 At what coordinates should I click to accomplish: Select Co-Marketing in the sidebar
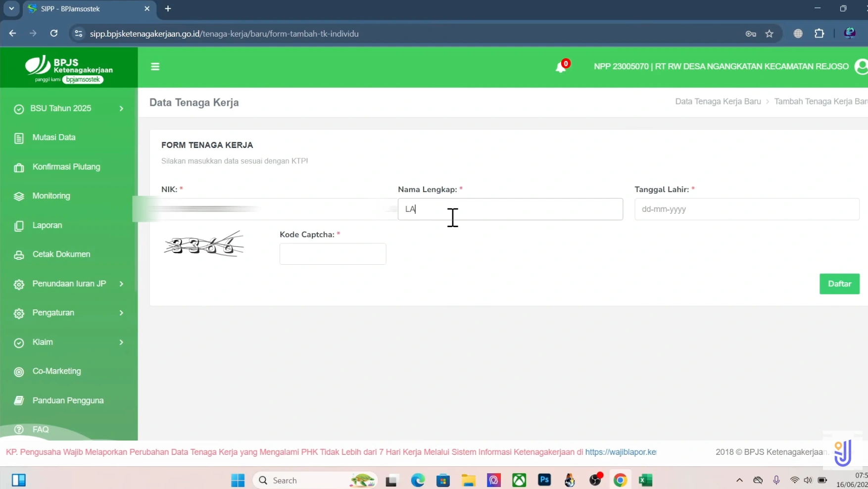(x=56, y=371)
